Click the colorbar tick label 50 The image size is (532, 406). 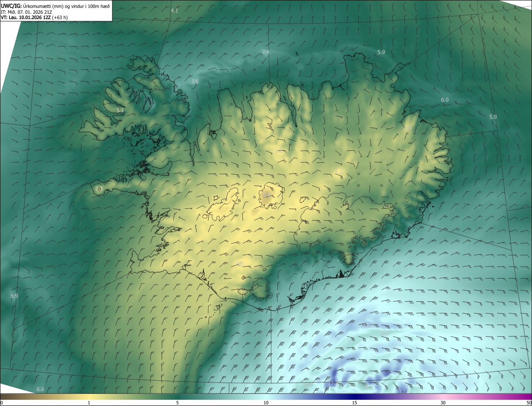(529, 403)
